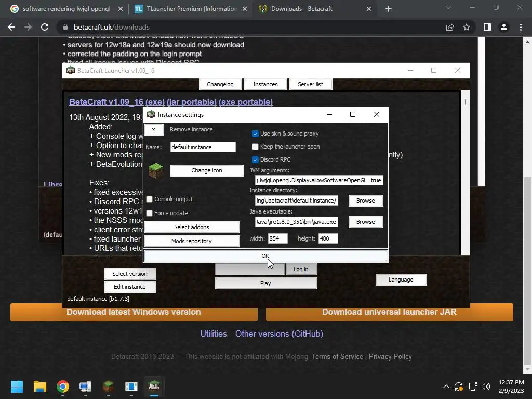Click the sync update tray icon
The image size is (532, 399).
(459, 387)
